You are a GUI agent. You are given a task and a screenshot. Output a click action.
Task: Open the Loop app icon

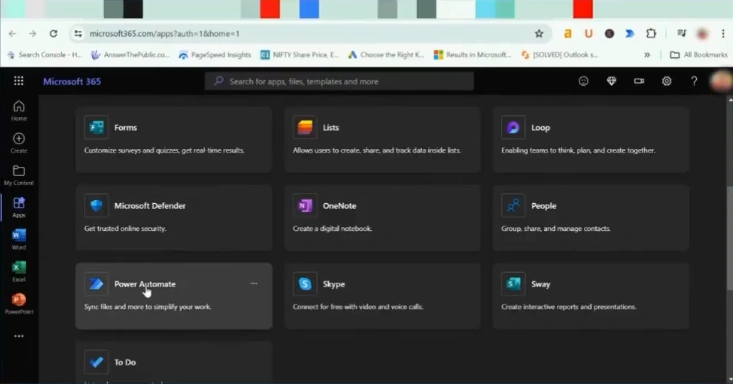[513, 127]
